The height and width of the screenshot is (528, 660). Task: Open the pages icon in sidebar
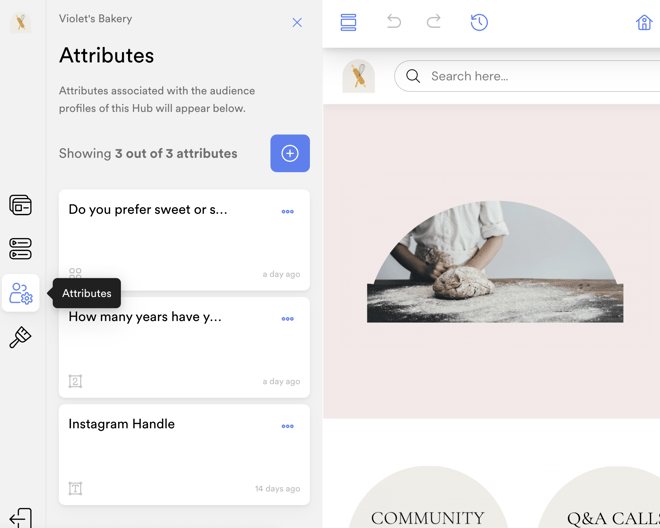pyautogui.click(x=20, y=205)
